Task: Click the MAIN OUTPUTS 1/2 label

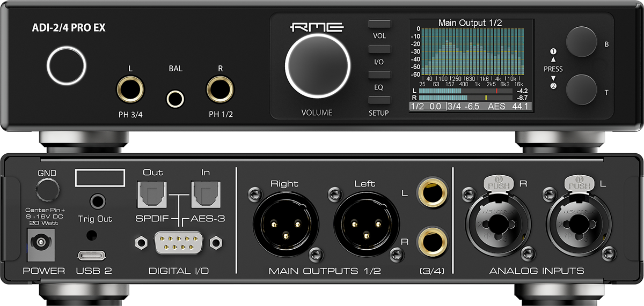Action: (325, 271)
